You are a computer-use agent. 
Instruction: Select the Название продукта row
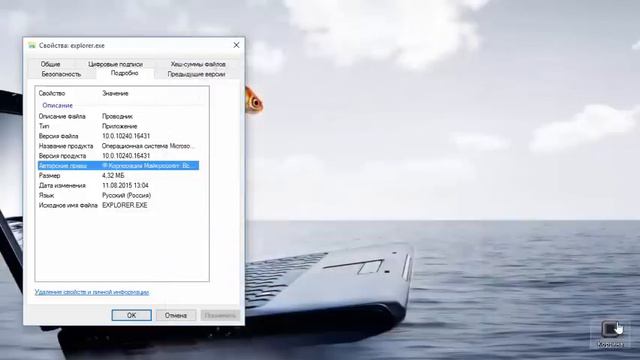click(118, 146)
